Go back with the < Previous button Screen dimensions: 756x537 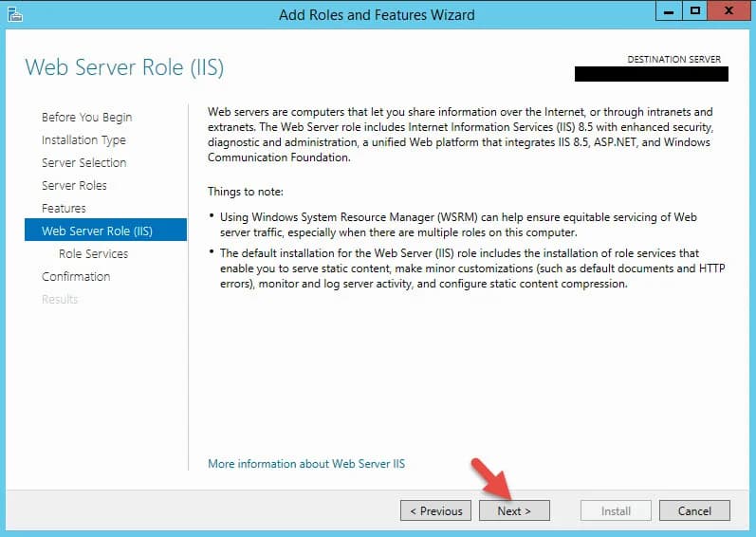point(435,510)
